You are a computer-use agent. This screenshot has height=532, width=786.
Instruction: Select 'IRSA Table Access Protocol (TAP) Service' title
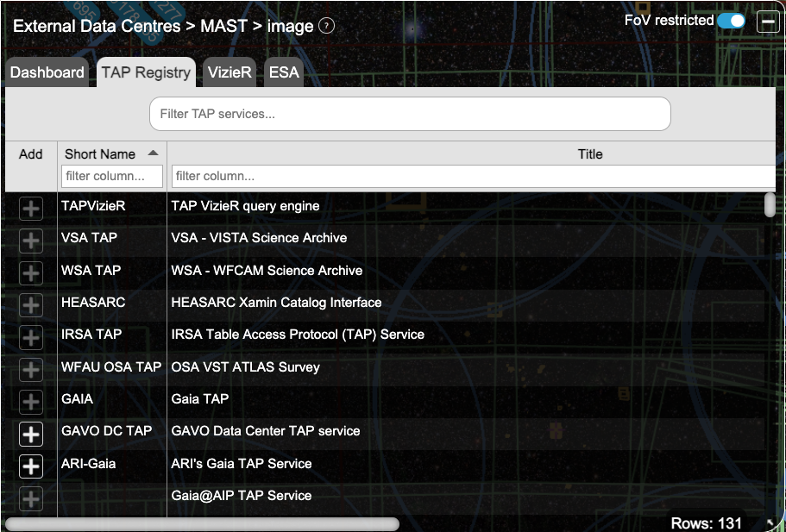(x=298, y=335)
